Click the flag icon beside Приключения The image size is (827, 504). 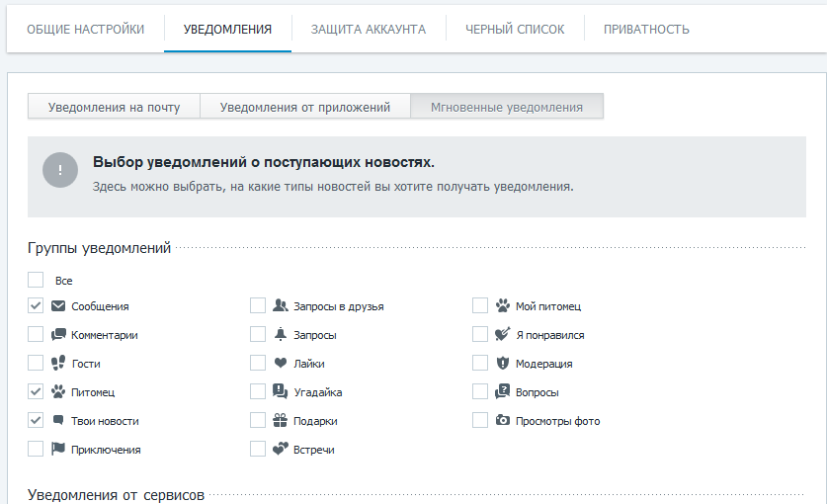(58, 449)
